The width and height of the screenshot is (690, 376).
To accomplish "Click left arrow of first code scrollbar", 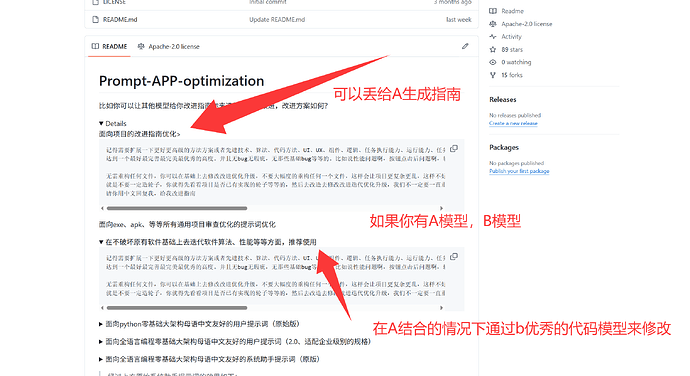I will point(102,208).
